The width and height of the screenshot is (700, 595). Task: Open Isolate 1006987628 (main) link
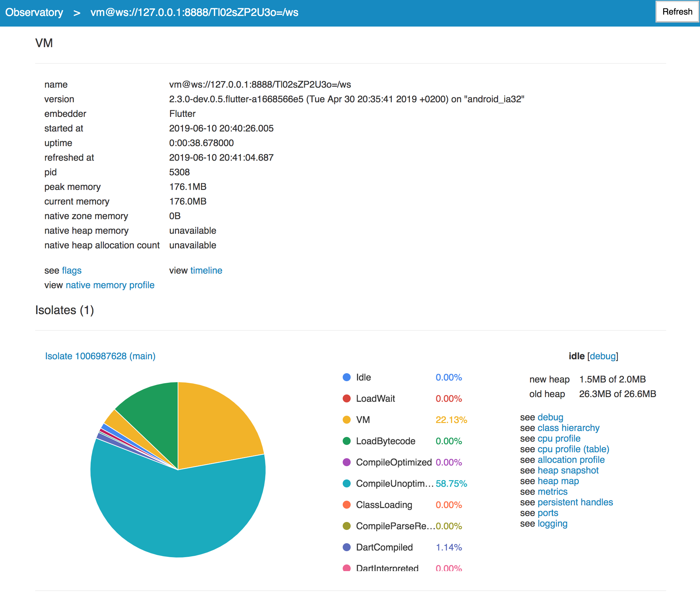click(100, 356)
